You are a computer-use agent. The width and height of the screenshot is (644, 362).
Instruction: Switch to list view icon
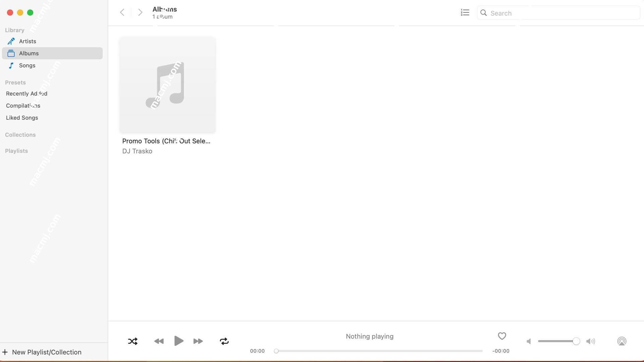(465, 13)
